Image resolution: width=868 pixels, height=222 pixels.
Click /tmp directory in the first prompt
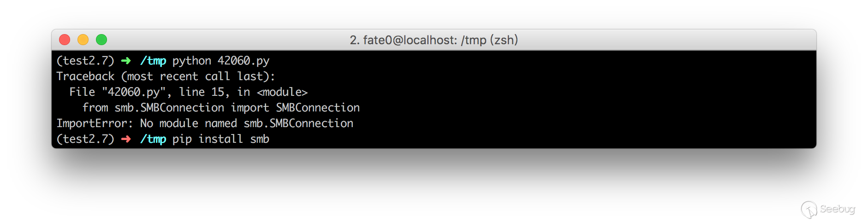153,61
